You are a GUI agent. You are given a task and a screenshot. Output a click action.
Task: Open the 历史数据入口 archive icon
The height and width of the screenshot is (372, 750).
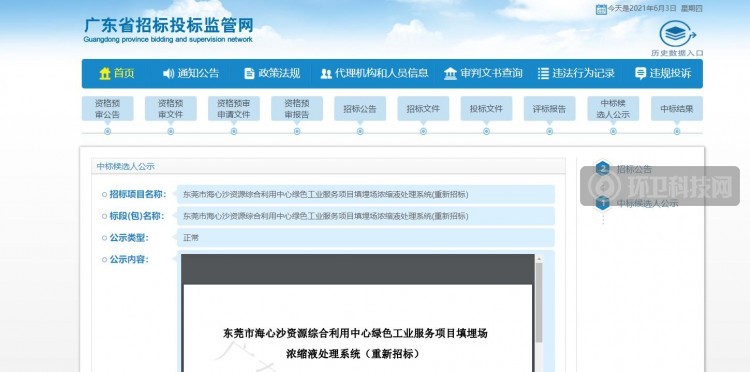(677, 33)
